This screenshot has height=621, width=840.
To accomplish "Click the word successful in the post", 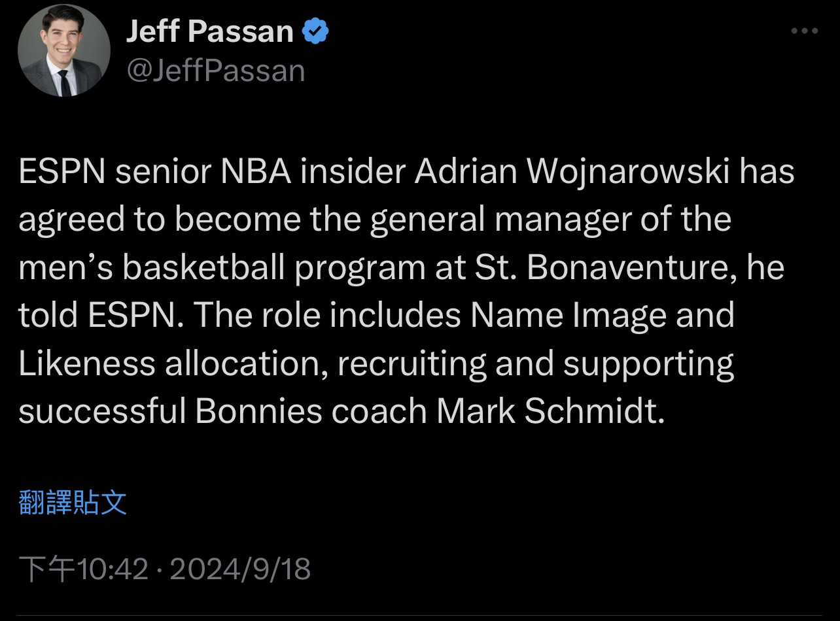I will pyautogui.click(x=101, y=411).
